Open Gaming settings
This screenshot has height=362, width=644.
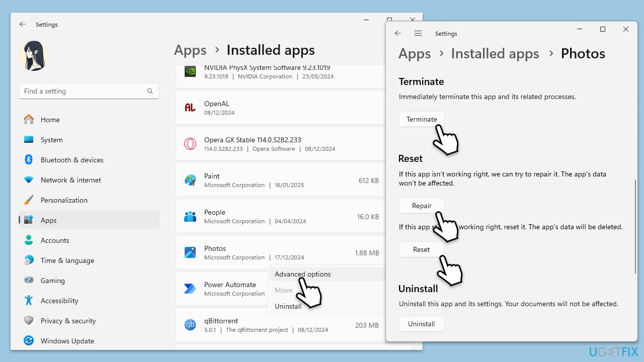point(89,281)
